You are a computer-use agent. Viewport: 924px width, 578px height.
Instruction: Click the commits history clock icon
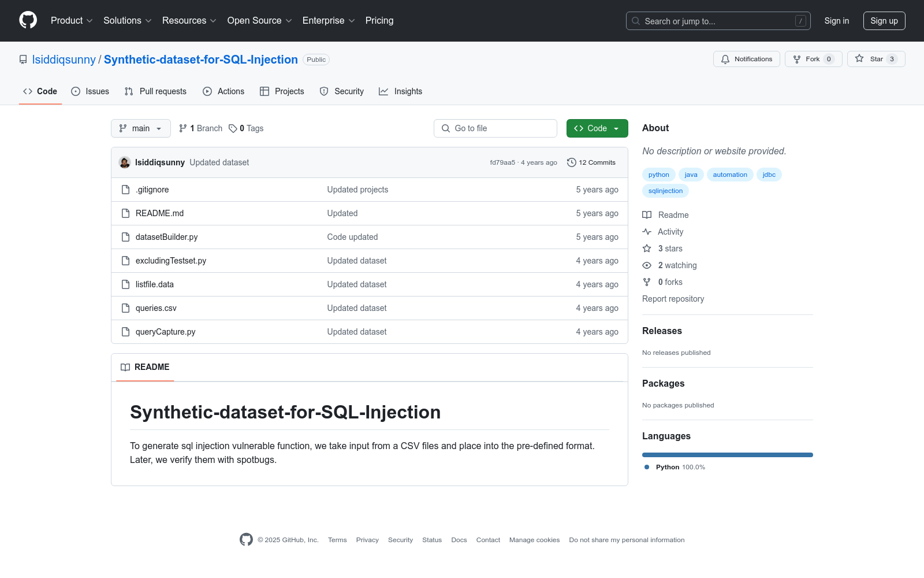[x=572, y=162]
